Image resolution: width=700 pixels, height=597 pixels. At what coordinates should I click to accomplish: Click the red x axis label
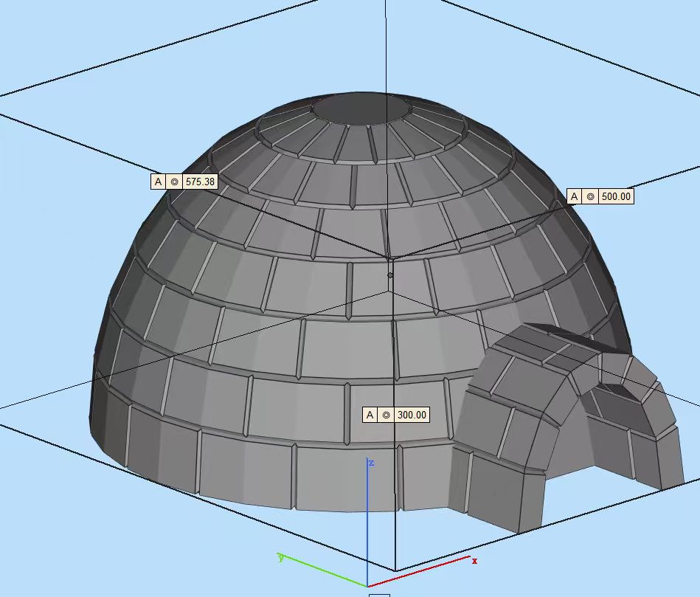click(474, 561)
